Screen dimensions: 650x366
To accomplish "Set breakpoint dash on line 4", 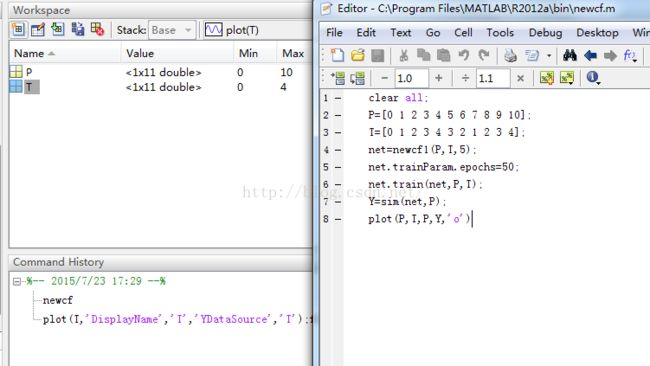I will [338, 150].
